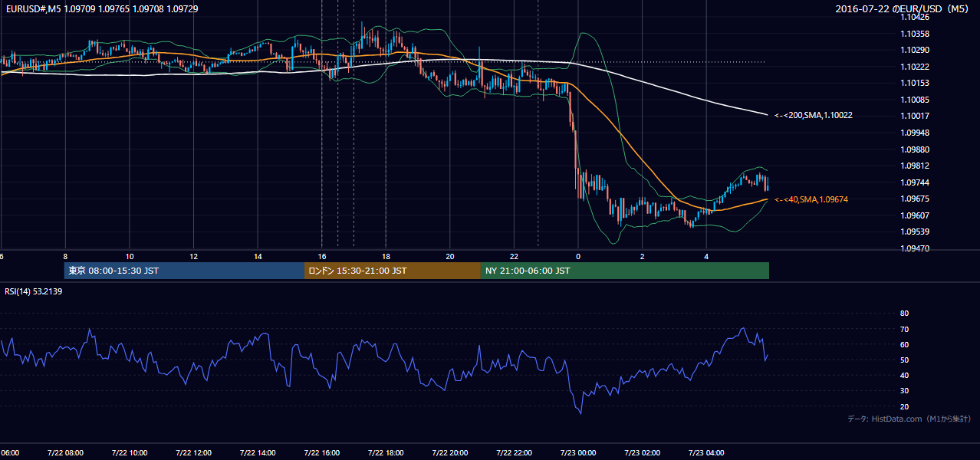Viewport: 980px width, 460px height.
Task: Click the RSI(14) 53.2139 indicator label
Action: 34,291
